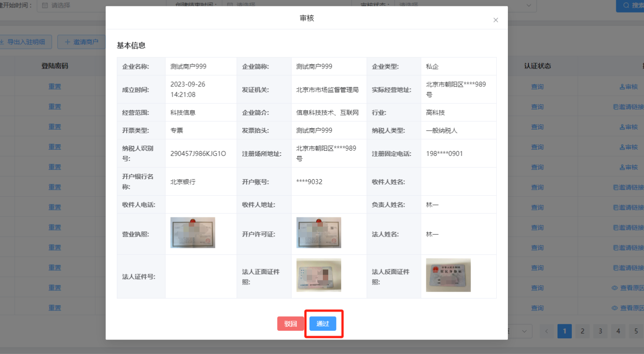Jump to page 4 in pagination

point(618,331)
